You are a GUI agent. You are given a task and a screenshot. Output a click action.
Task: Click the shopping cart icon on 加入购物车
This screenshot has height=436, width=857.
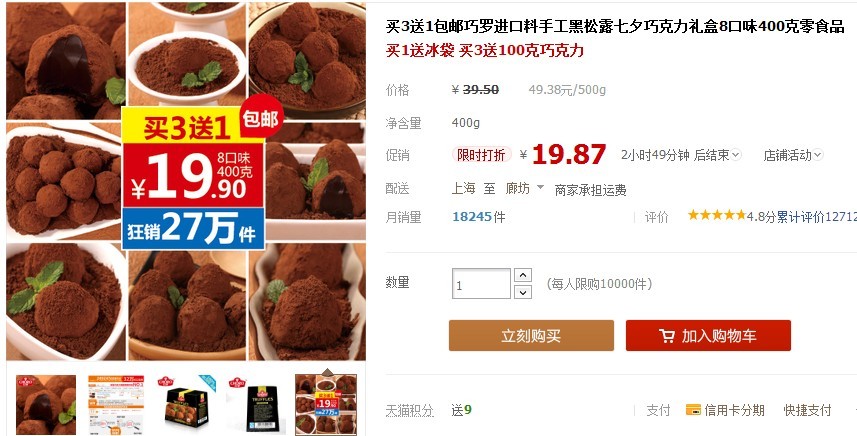666,335
